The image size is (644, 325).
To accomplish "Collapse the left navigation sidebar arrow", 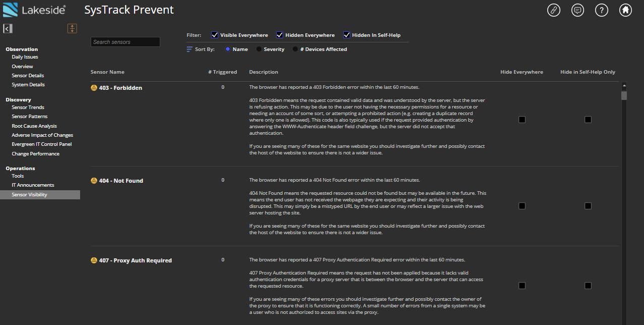I will click(x=8, y=28).
